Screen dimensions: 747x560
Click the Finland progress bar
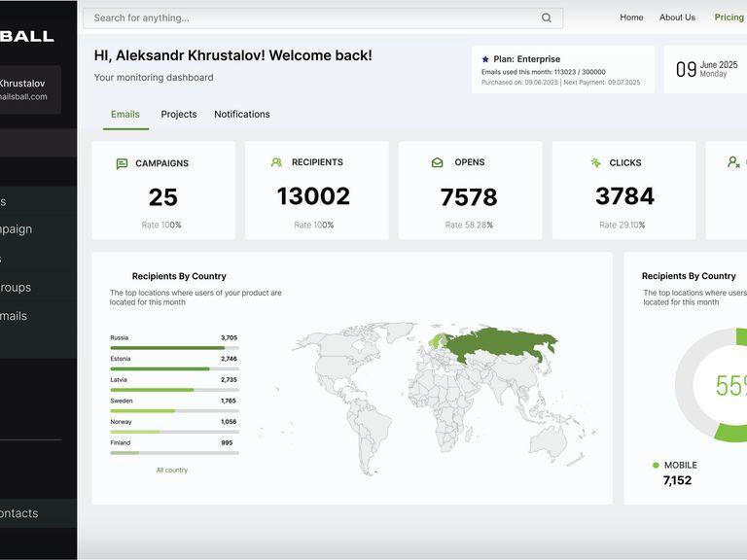pos(174,453)
